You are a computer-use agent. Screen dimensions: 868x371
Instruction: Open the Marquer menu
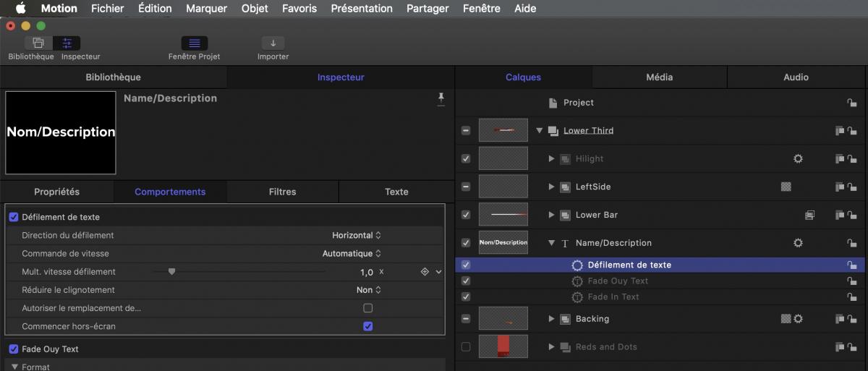pyautogui.click(x=206, y=9)
